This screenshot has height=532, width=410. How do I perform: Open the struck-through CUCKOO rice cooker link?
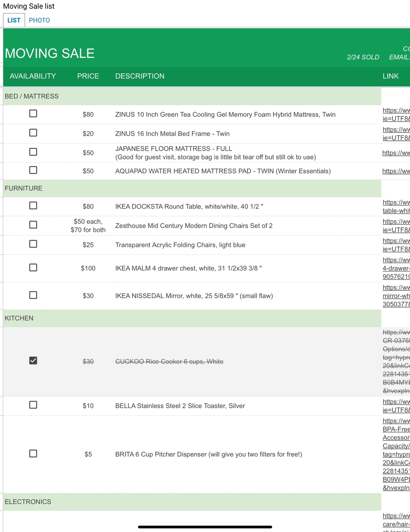coord(396,362)
